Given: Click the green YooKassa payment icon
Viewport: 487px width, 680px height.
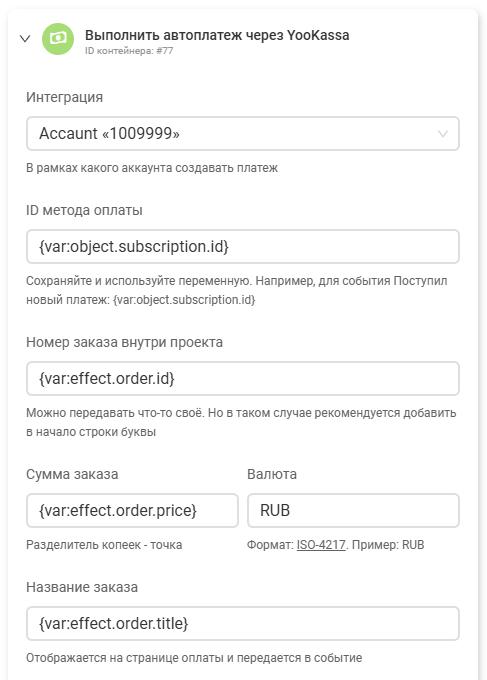Looking at the screenshot, I should tap(58, 39).
